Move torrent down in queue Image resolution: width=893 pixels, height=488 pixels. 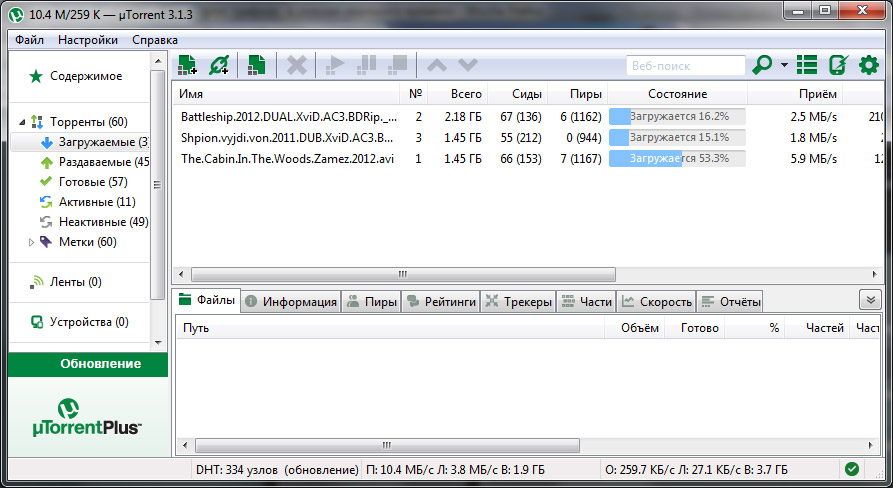[468, 65]
